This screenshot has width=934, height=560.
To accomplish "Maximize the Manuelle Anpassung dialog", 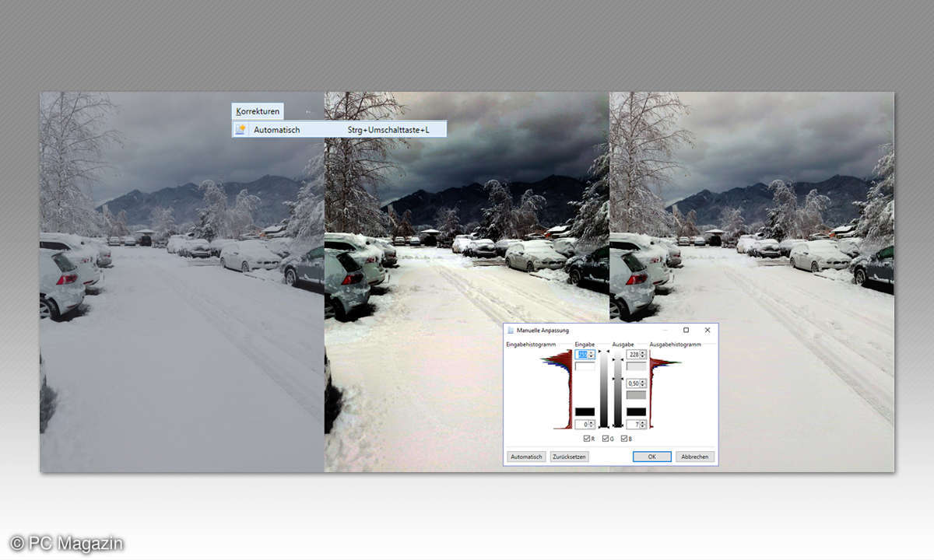I will (686, 331).
